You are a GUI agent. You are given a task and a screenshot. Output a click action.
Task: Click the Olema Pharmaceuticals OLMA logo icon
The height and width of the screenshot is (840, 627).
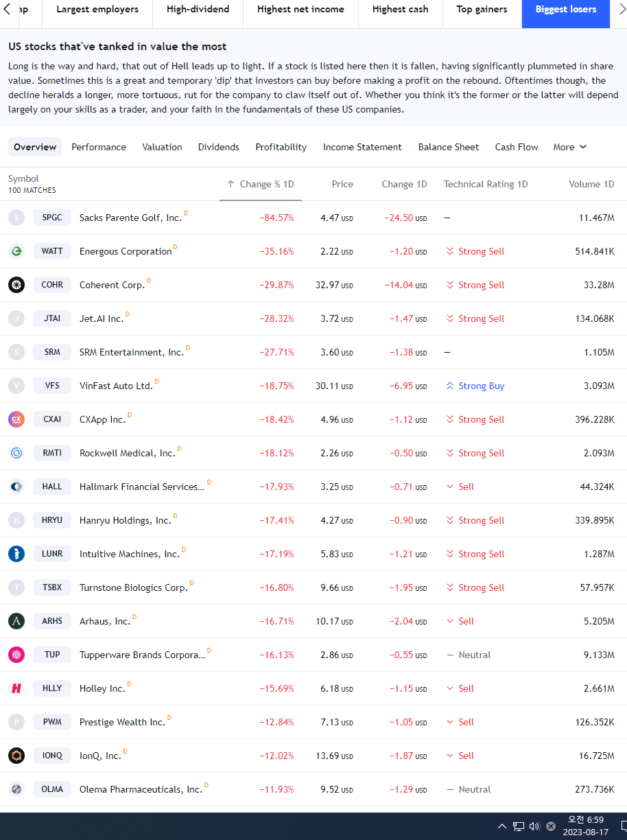pyautogui.click(x=16, y=789)
